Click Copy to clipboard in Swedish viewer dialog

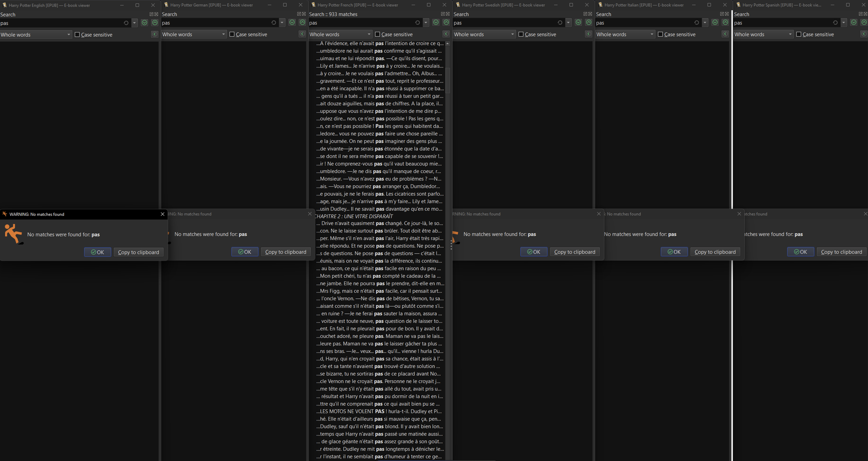pyautogui.click(x=574, y=252)
